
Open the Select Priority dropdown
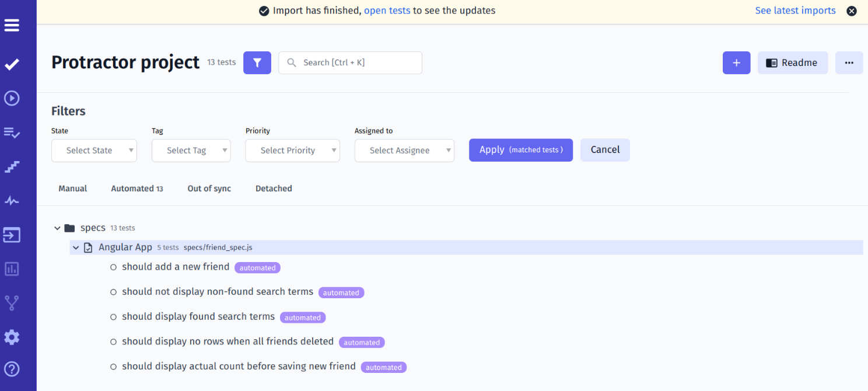coord(292,151)
